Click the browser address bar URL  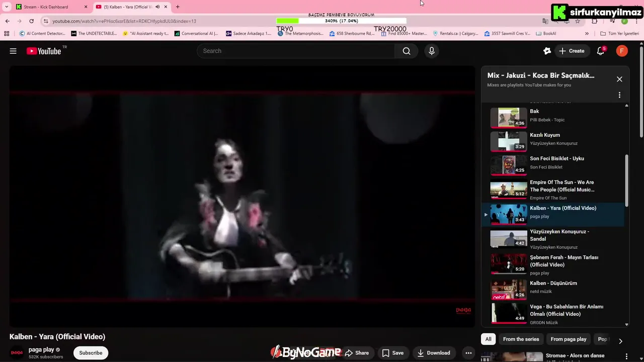pos(124,21)
